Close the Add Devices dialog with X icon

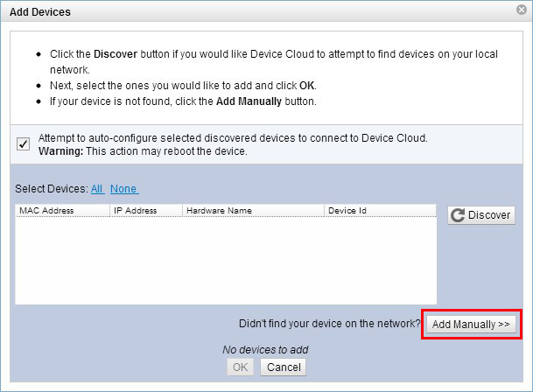coord(521,12)
